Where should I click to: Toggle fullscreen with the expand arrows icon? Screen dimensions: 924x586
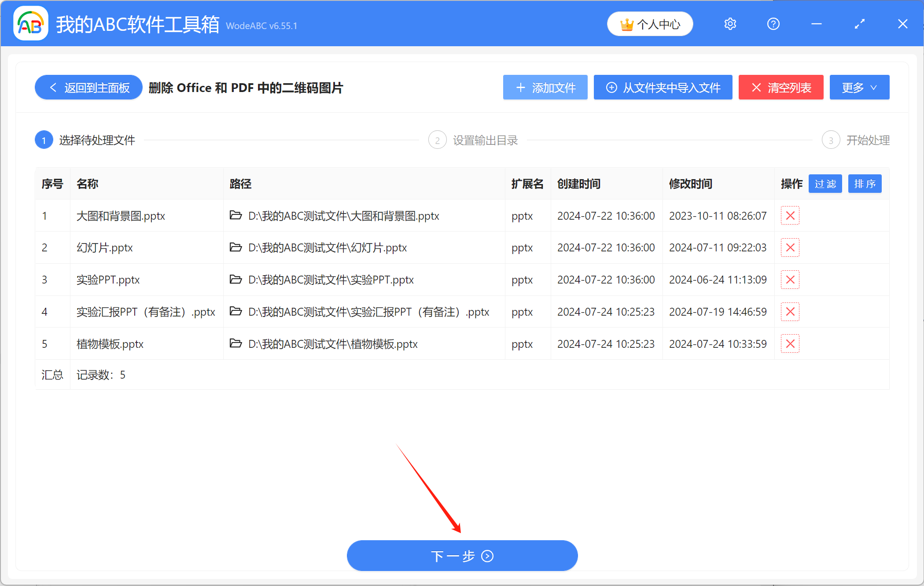click(859, 24)
